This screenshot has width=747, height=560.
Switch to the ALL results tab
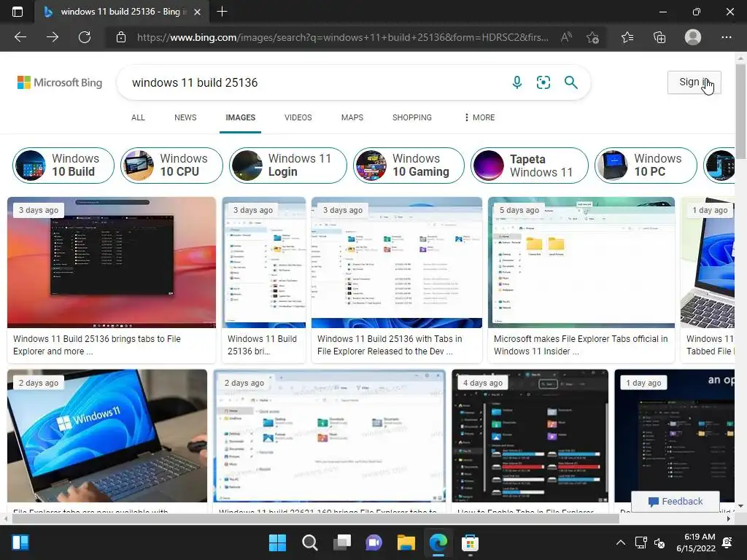click(x=138, y=117)
